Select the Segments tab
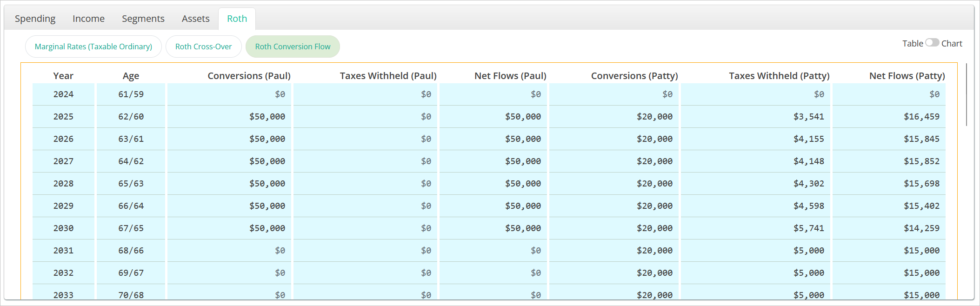980x306 pixels. pyautogui.click(x=143, y=19)
